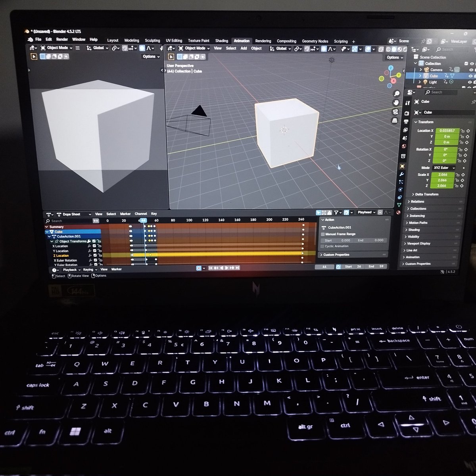This screenshot has width=476, height=476.
Task: Open the Output properties tab icon
Action: tap(406, 121)
